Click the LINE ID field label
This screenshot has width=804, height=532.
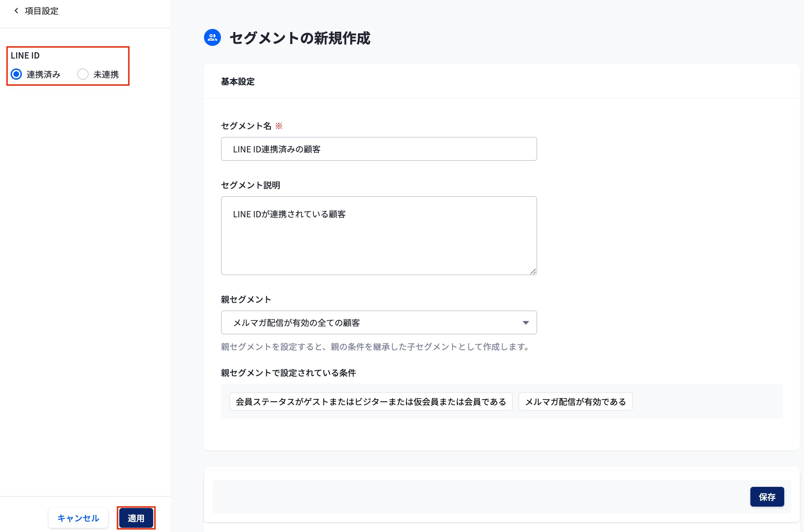coord(25,55)
